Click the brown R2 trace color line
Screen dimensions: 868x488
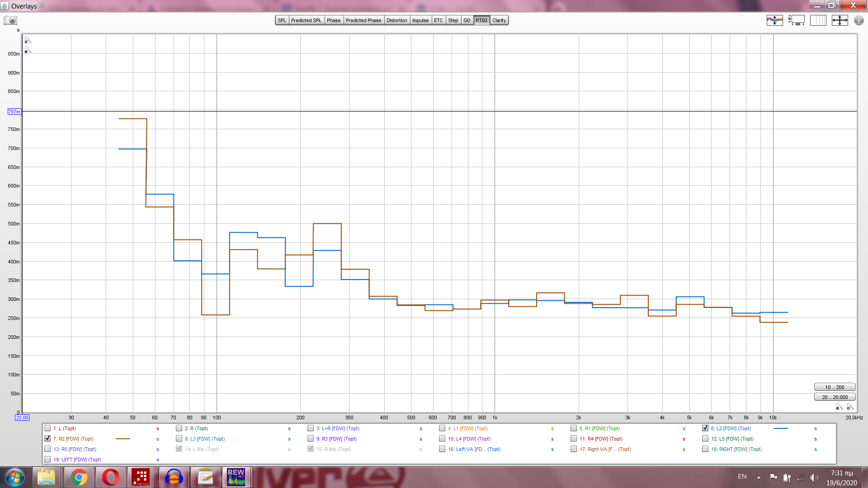[x=123, y=439]
